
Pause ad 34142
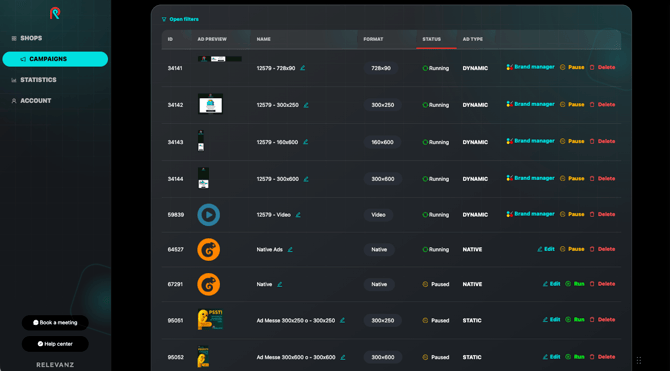pos(572,105)
